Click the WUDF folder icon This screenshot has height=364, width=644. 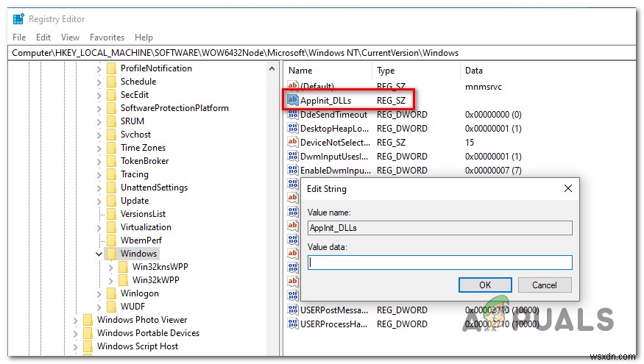pyautogui.click(x=111, y=307)
